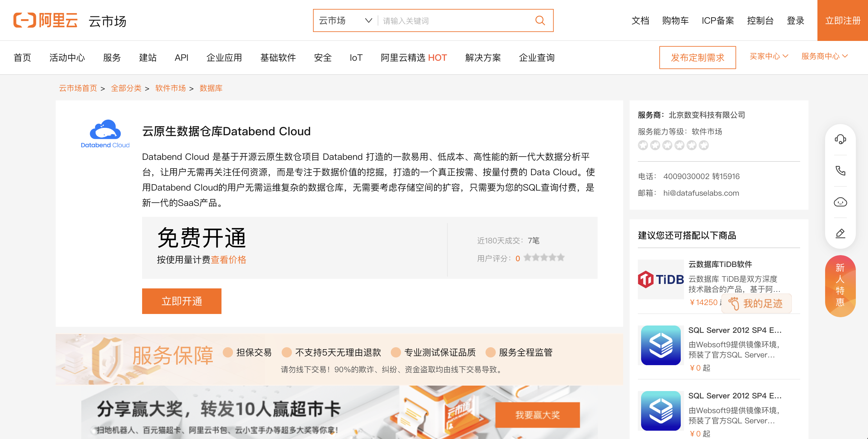Click the user rating stars
Screen dimensions: 868x439
(544, 258)
